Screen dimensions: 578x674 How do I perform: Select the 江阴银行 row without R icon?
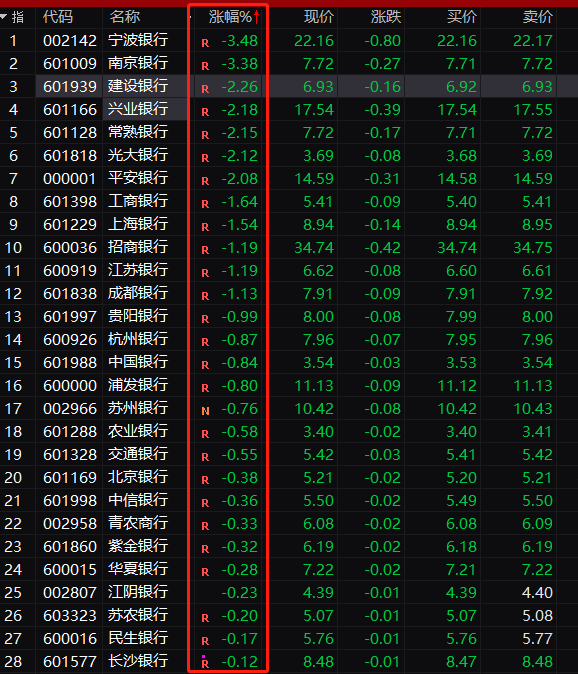289,592
